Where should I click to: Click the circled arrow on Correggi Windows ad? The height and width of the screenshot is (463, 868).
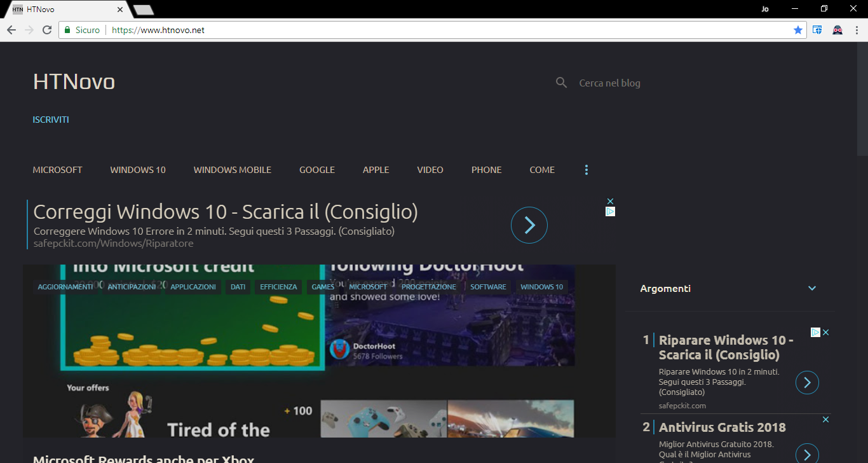pyautogui.click(x=529, y=225)
